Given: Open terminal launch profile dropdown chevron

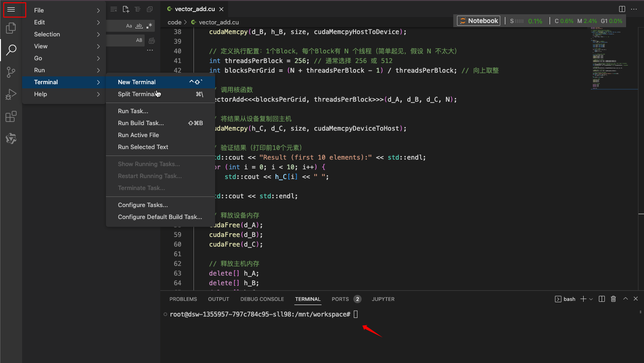Looking at the screenshot, I should 591,299.
